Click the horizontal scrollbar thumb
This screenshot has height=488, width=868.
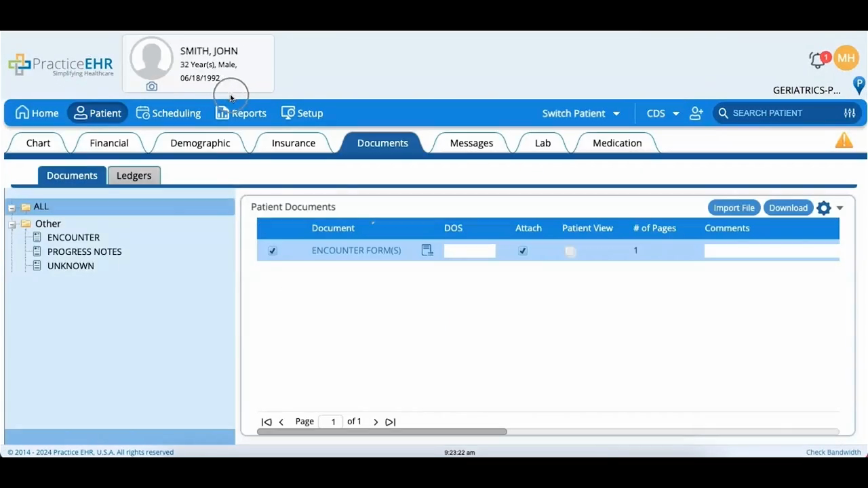[382, 432]
